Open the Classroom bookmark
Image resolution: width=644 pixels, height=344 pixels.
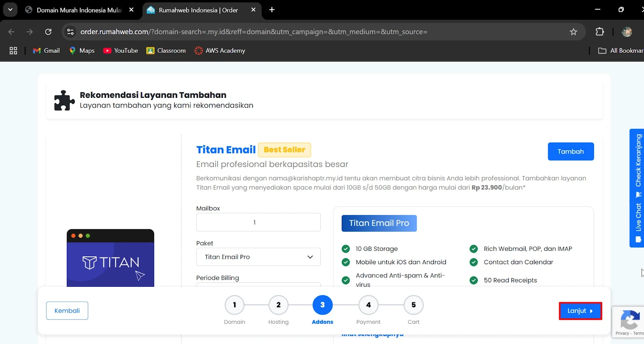tap(166, 51)
